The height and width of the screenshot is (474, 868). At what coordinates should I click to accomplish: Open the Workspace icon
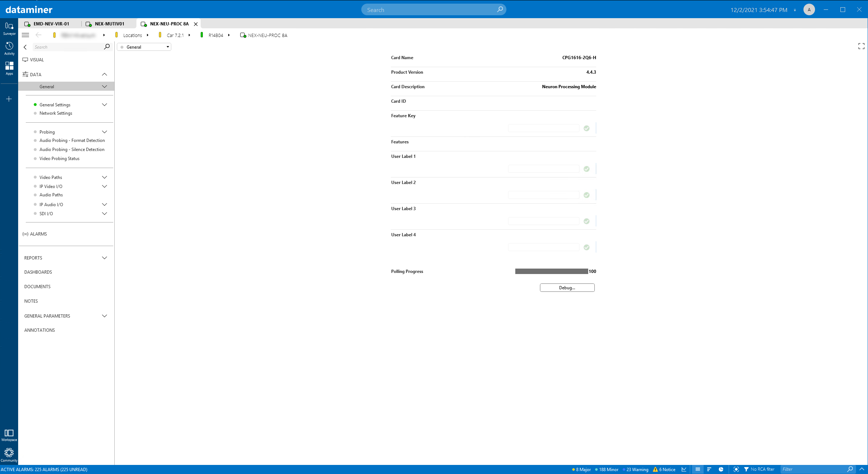click(9, 435)
